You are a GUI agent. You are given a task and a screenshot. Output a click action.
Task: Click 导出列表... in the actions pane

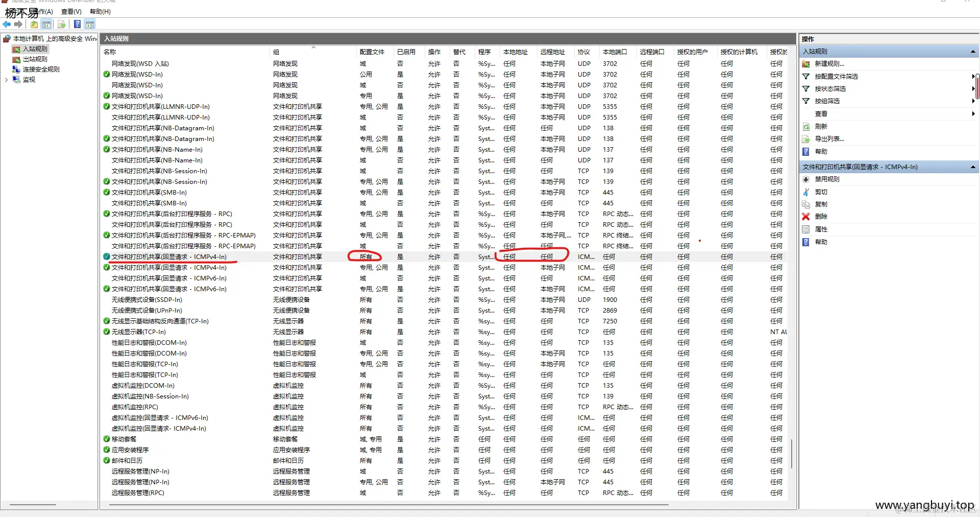pos(829,139)
